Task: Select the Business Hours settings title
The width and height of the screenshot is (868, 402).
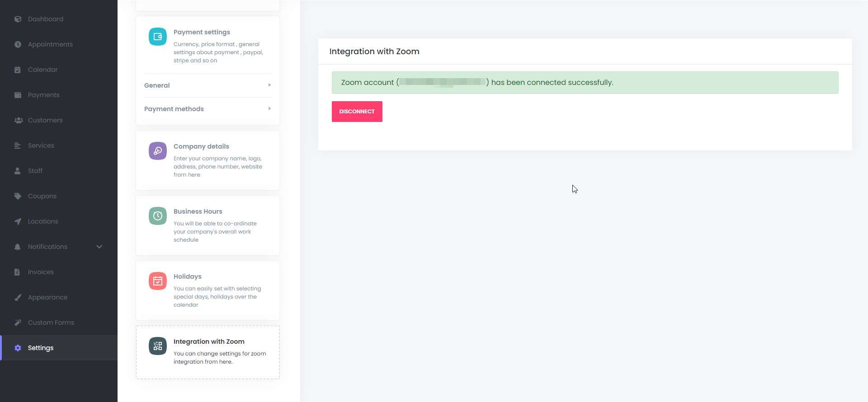Action: [x=198, y=211]
